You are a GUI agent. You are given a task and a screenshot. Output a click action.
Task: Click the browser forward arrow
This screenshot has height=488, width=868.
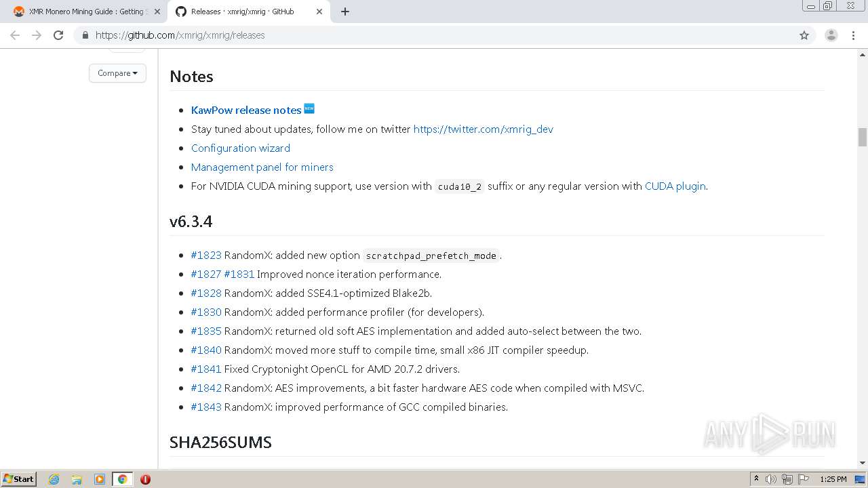tap(37, 35)
